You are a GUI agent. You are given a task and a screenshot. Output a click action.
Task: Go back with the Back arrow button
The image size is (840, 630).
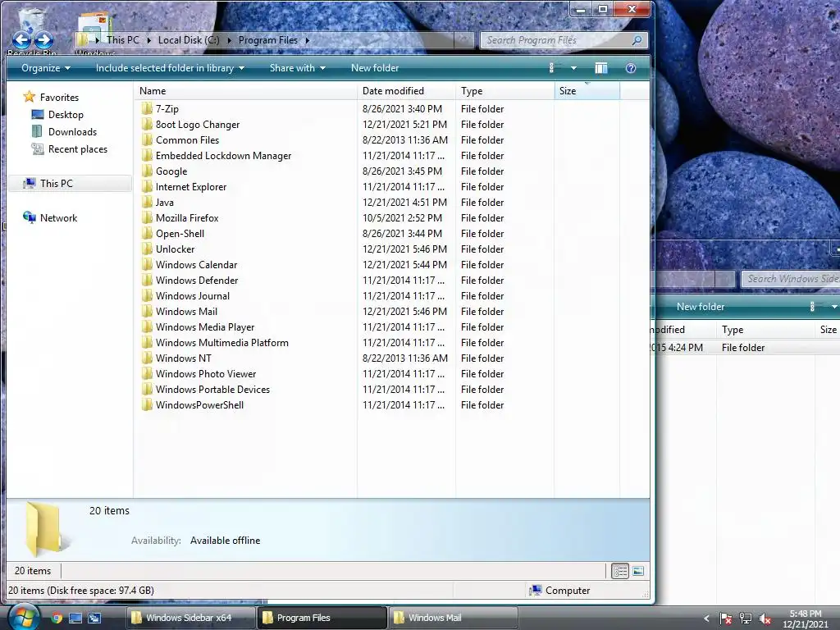tap(22, 39)
